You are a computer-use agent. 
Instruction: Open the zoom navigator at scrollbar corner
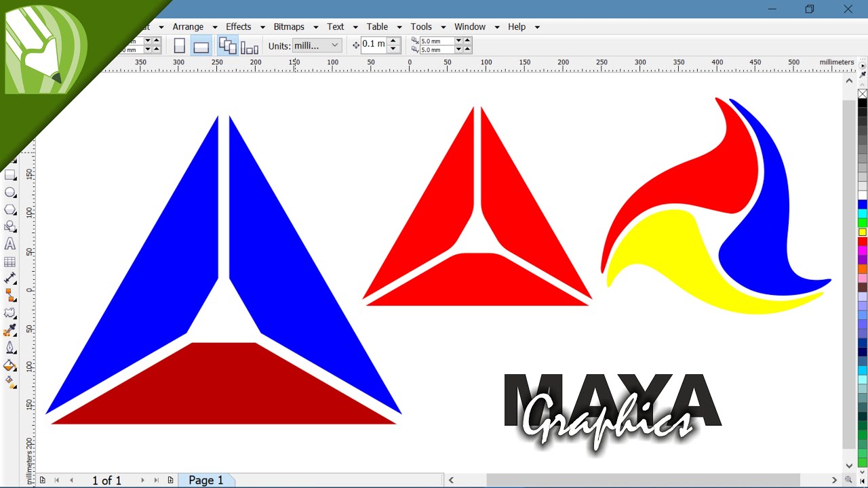(x=850, y=479)
